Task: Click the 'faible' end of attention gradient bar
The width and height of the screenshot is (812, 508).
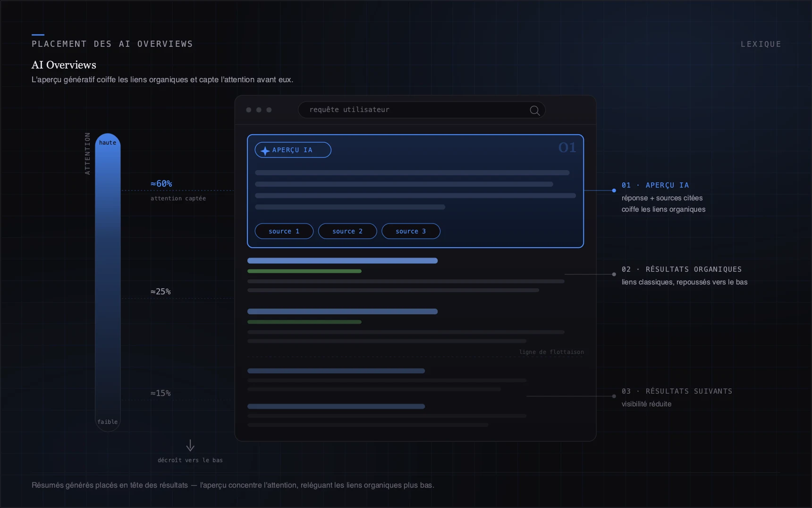Action: coord(108,422)
